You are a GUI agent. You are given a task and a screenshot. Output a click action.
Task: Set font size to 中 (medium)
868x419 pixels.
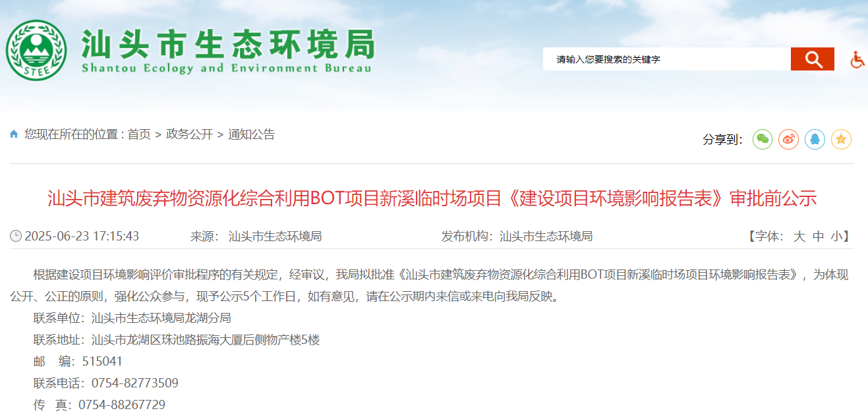tap(818, 237)
